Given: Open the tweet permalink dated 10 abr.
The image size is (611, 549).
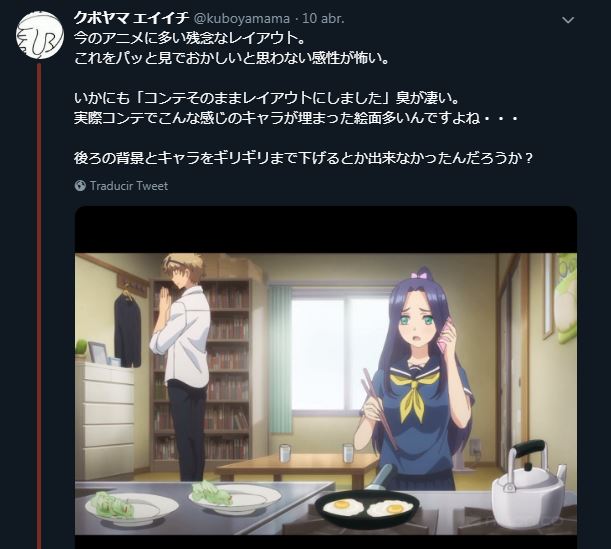Looking at the screenshot, I should point(323,18).
